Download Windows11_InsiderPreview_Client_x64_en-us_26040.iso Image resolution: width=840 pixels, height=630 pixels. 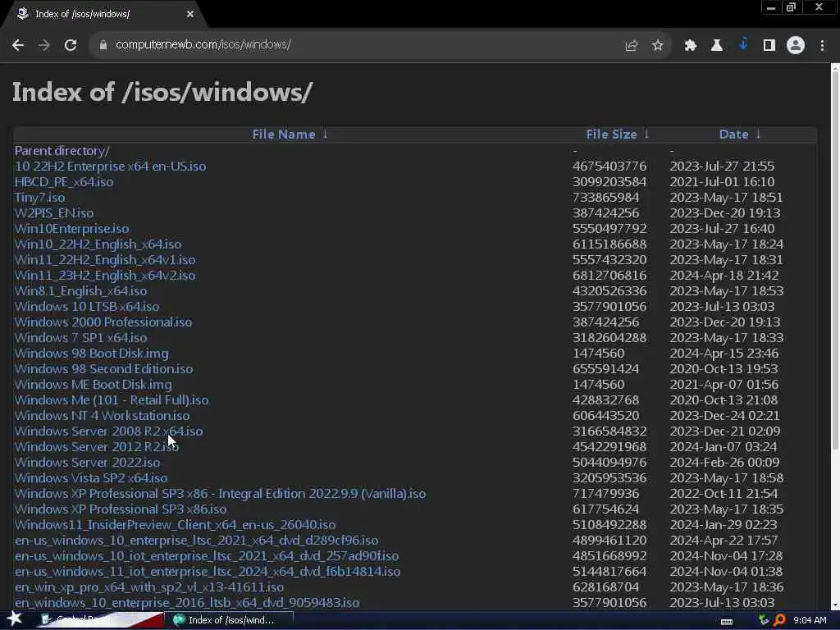[x=176, y=524]
